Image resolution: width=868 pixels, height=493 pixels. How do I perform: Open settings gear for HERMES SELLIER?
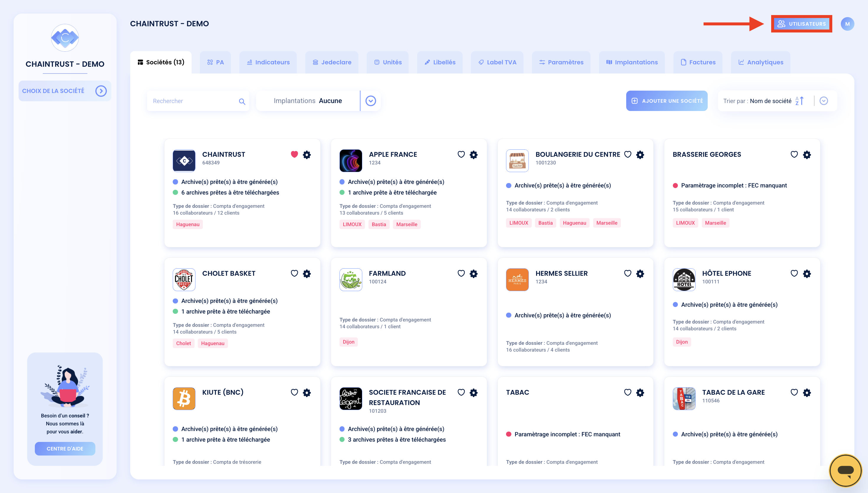coord(640,274)
